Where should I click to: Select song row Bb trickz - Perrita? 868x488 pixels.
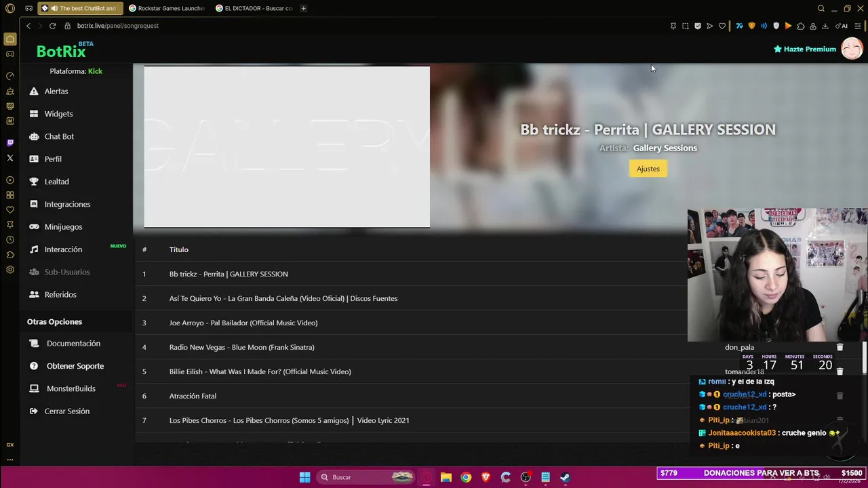[x=229, y=274]
